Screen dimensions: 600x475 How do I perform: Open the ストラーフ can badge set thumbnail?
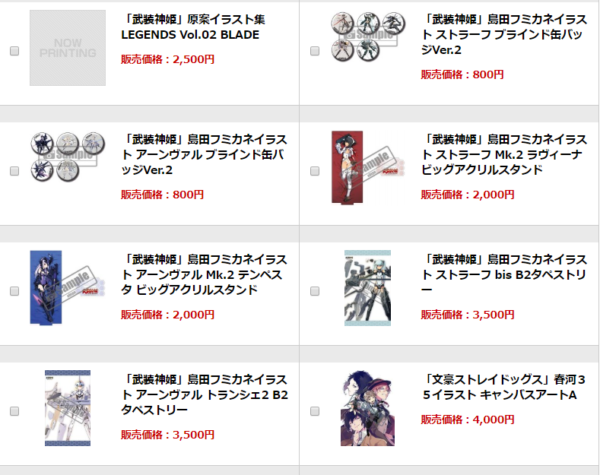(368, 36)
